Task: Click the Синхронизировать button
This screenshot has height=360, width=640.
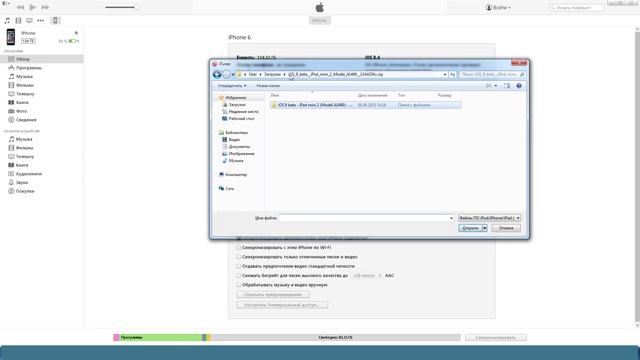Action: pos(496,338)
